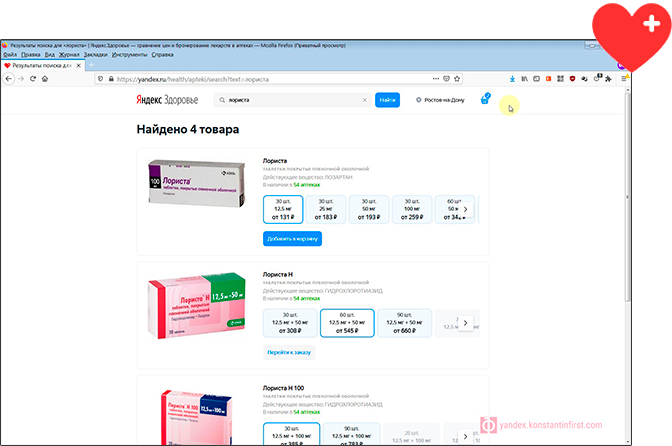Select Лориста 30 шт. 12.5 мг option
The width and height of the screenshot is (672, 446).
283,209
